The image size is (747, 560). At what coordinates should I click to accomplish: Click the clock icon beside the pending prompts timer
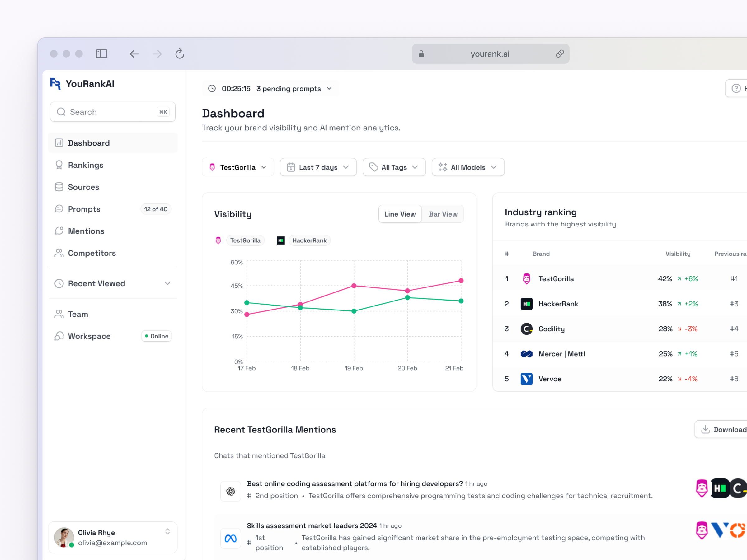pos(212,88)
